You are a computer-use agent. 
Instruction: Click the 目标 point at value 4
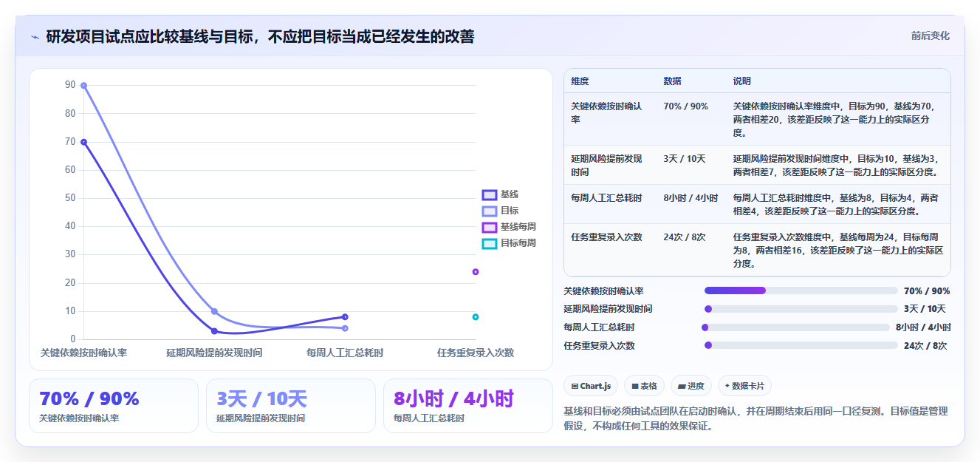345,328
